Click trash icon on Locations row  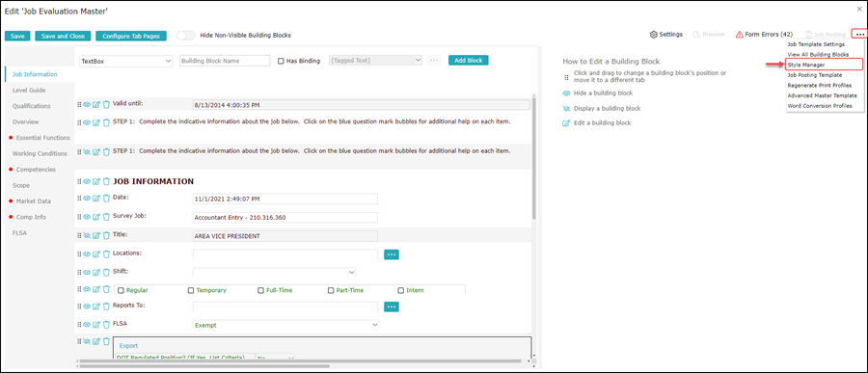coord(106,254)
